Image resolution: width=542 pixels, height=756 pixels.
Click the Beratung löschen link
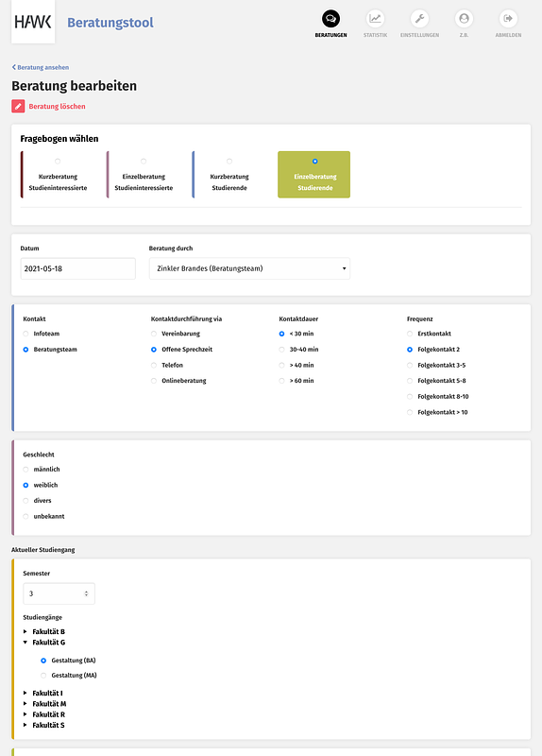[57, 107]
